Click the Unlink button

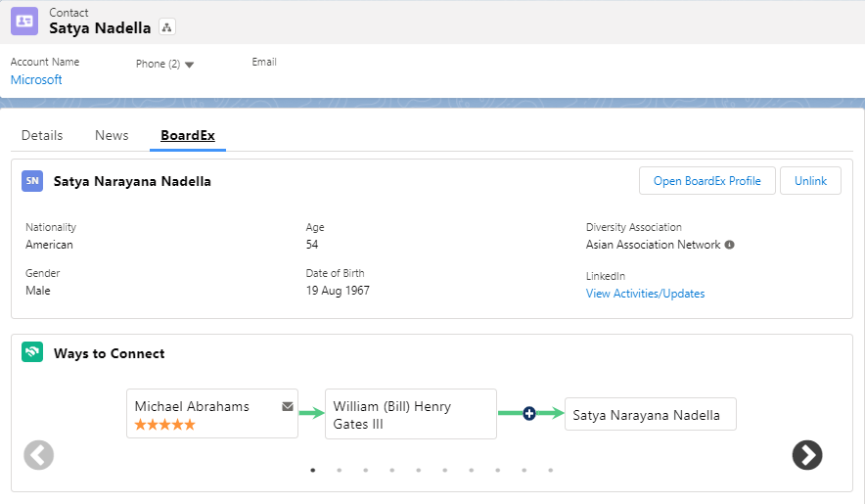coord(810,181)
